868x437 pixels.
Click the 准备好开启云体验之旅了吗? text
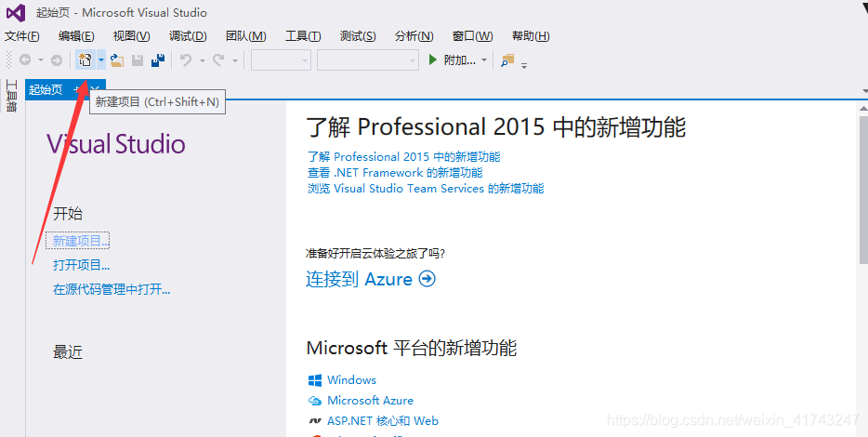tap(375, 254)
